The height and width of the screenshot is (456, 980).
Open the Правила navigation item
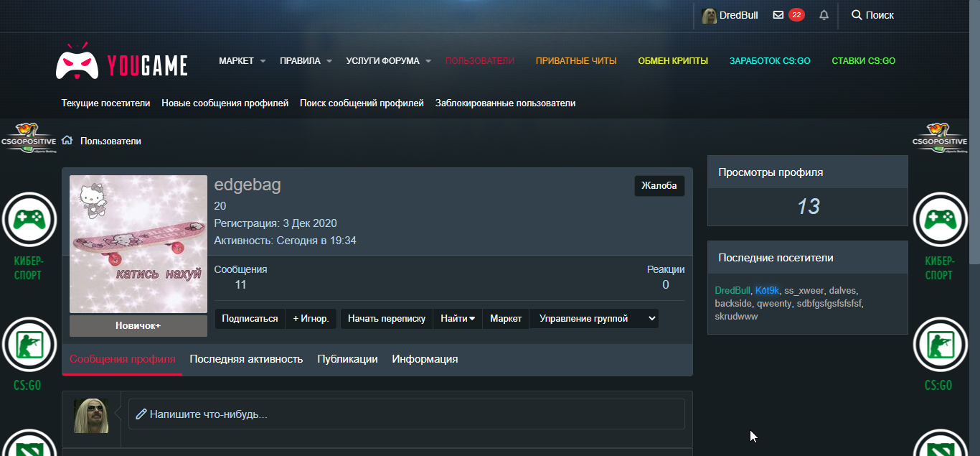point(301,61)
